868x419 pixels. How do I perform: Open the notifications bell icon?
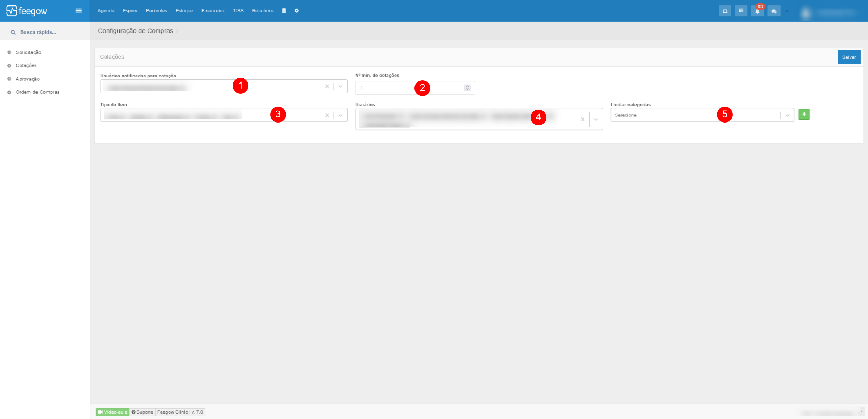coord(757,11)
